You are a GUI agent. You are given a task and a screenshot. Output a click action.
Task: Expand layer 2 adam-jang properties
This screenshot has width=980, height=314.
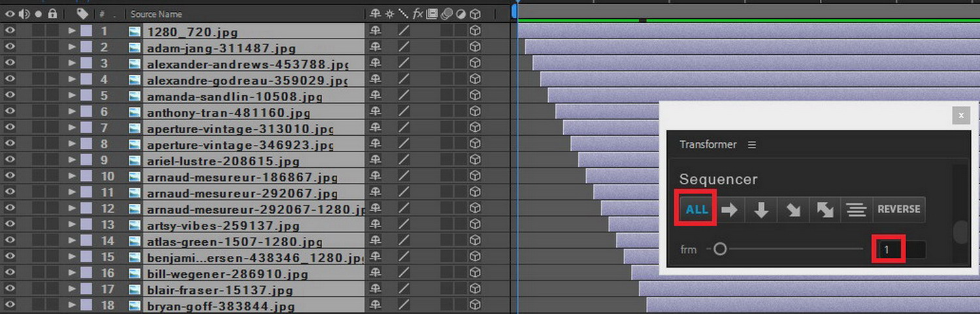pos(73,47)
